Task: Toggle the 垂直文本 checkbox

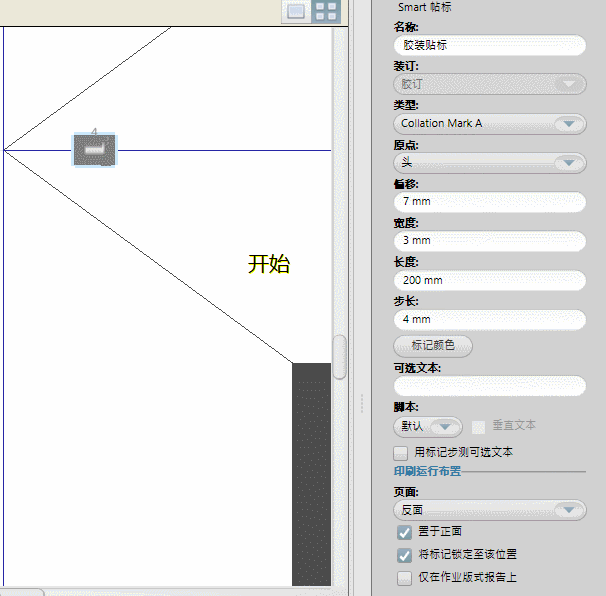Action: [478, 427]
